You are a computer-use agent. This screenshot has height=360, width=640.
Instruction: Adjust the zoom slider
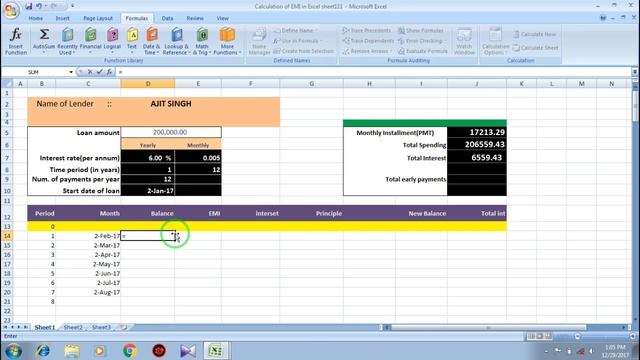[577, 336]
